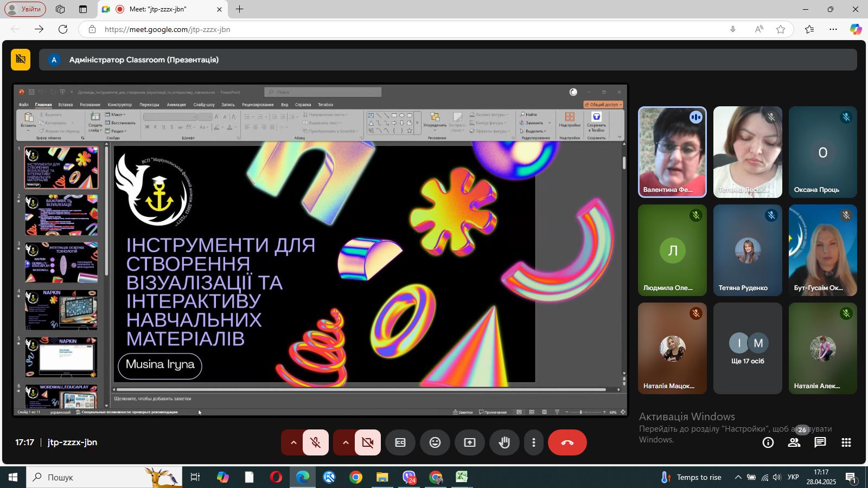868x488 pixels.
Task: Click the Ще 17 осіб participants tile
Action: click(x=748, y=348)
